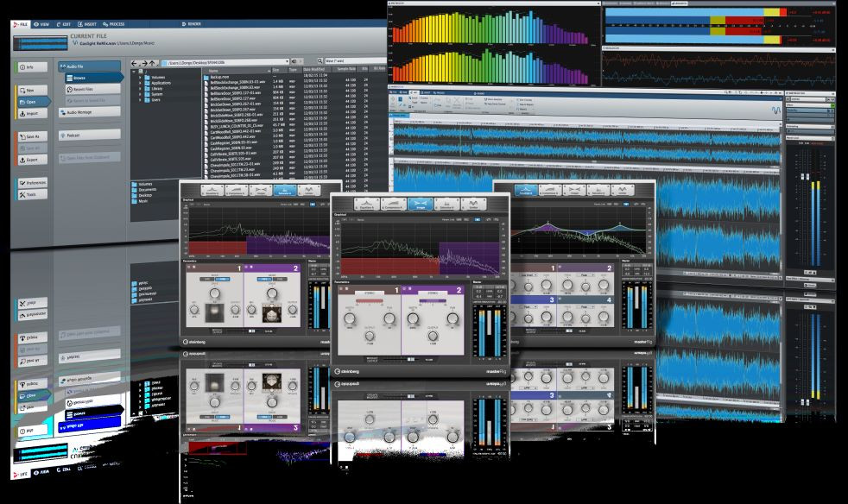Switch to the Equalizer A module

click(x=366, y=202)
